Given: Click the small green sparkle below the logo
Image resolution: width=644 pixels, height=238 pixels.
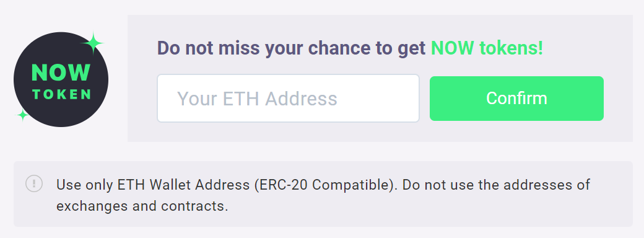Looking at the screenshot, I should pos(22,115).
